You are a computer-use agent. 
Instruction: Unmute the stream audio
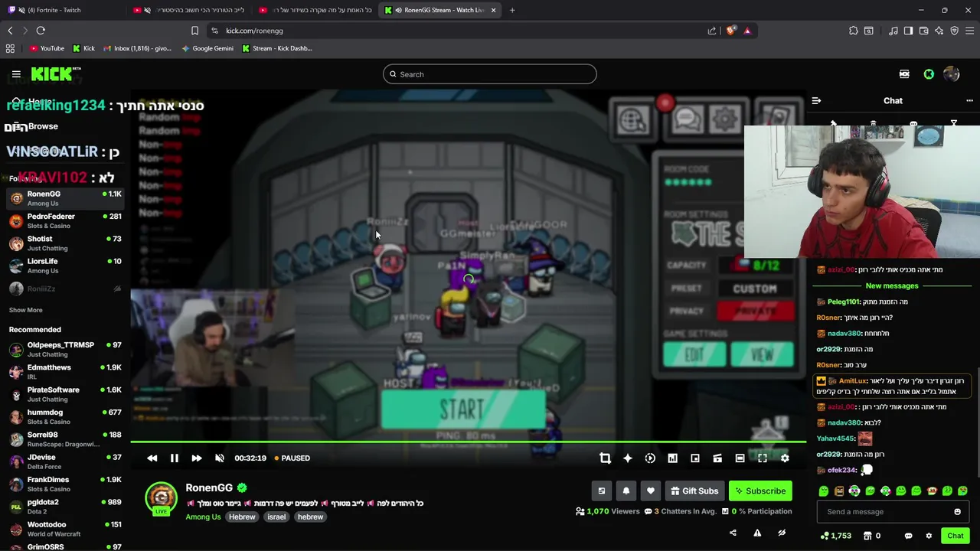(220, 458)
